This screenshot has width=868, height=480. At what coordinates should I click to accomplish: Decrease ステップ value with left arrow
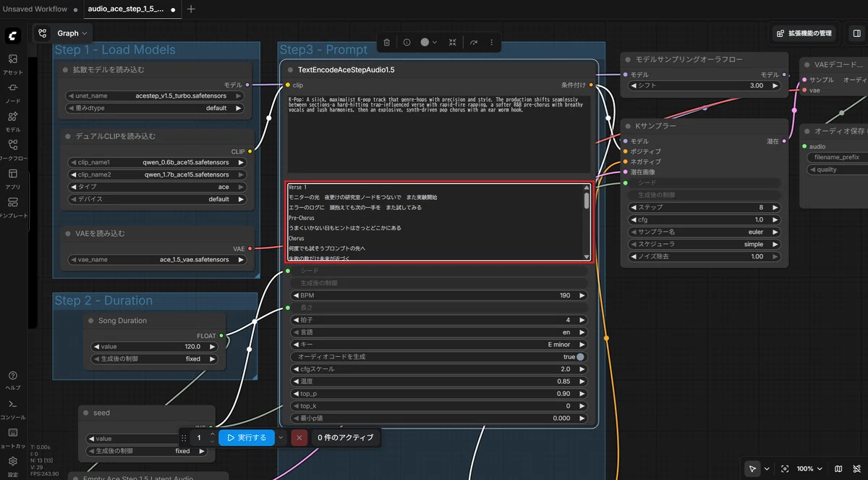(x=633, y=207)
